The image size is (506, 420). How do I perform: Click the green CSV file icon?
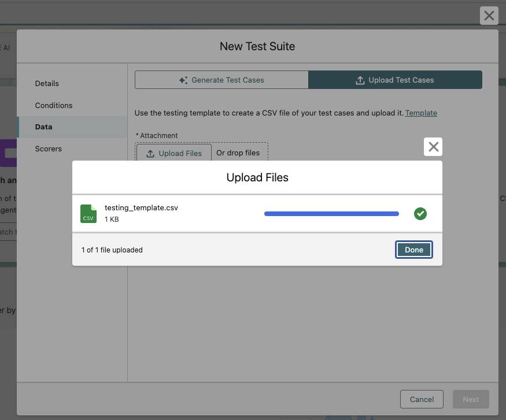pyautogui.click(x=88, y=214)
